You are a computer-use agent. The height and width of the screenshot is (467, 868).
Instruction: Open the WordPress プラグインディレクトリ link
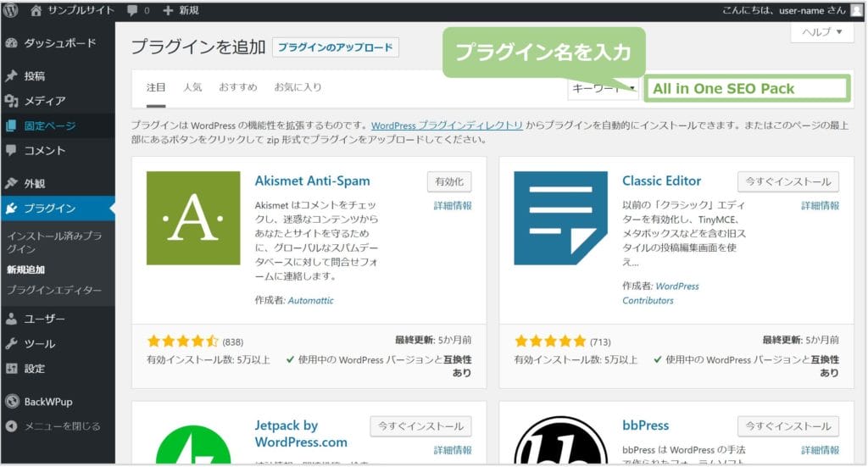[x=447, y=125]
